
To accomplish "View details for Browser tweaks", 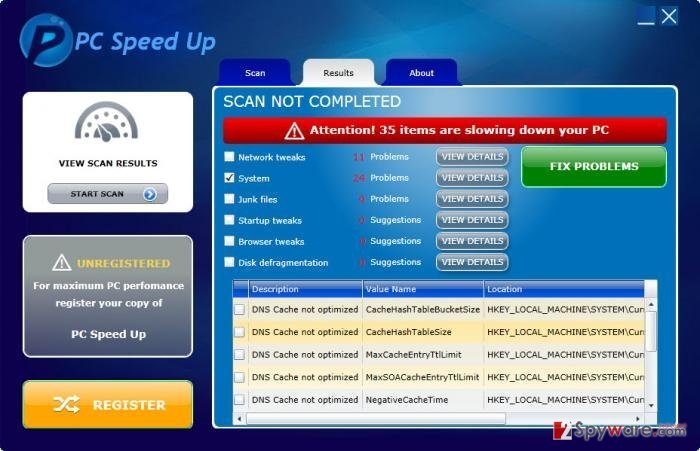I will tap(472, 241).
